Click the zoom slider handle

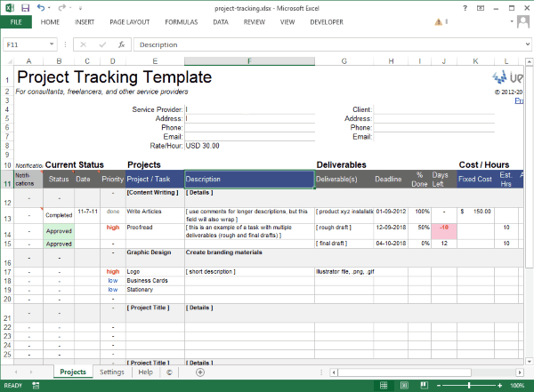pyautogui.click(x=469, y=386)
